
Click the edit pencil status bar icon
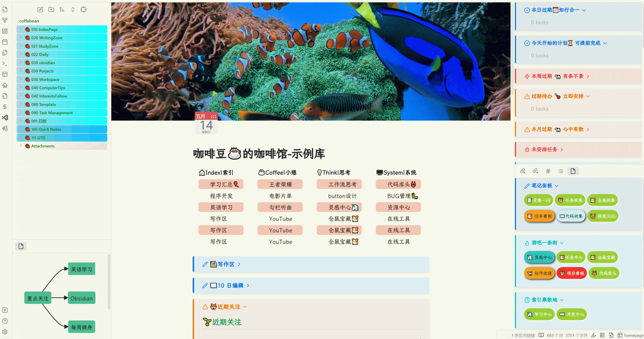pyautogui.click(x=594, y=335)
